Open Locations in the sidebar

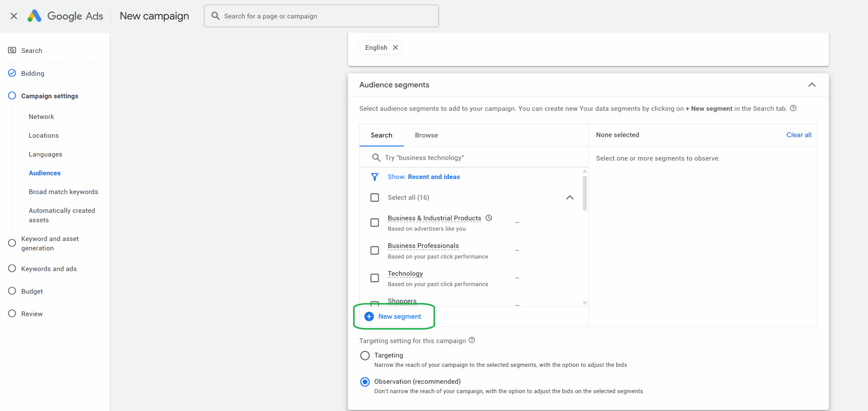point(44,136)
